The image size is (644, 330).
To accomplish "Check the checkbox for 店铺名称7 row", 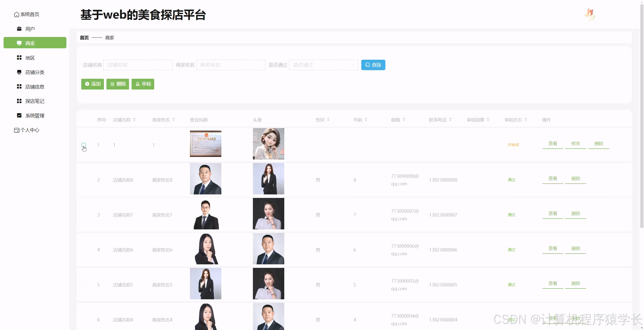I will (84, 215).
